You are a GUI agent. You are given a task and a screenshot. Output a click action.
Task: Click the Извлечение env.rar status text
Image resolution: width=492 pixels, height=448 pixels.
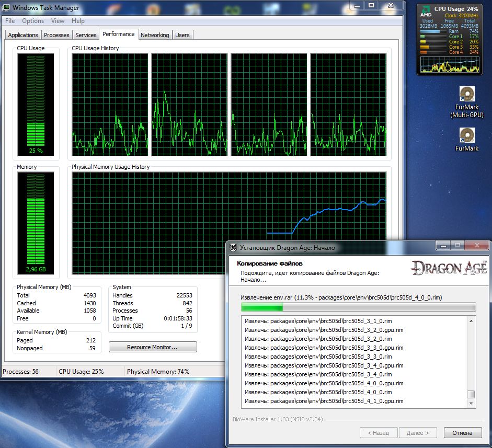(341, 297)
